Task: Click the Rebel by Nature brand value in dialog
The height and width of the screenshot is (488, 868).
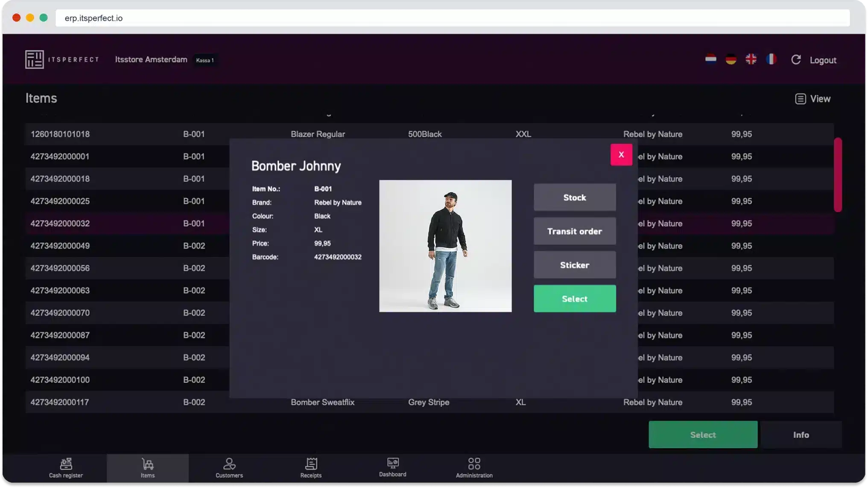Action: (337, 202)
